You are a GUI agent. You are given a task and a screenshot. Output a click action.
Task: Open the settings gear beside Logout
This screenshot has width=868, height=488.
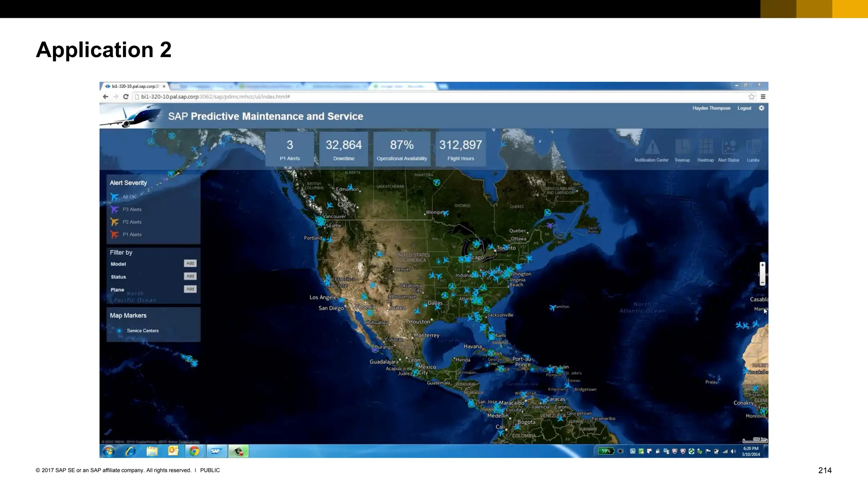[x=762, y=108]
